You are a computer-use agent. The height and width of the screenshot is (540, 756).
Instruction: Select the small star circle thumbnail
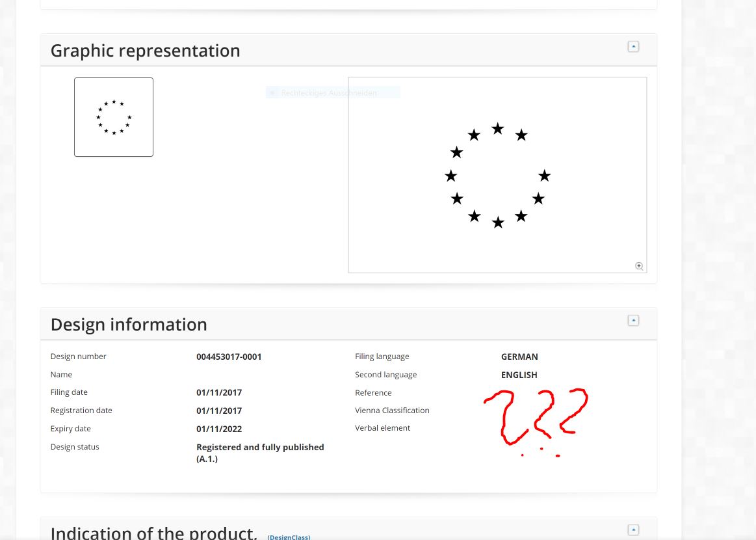pyautogui.click(x=114, y=117)
